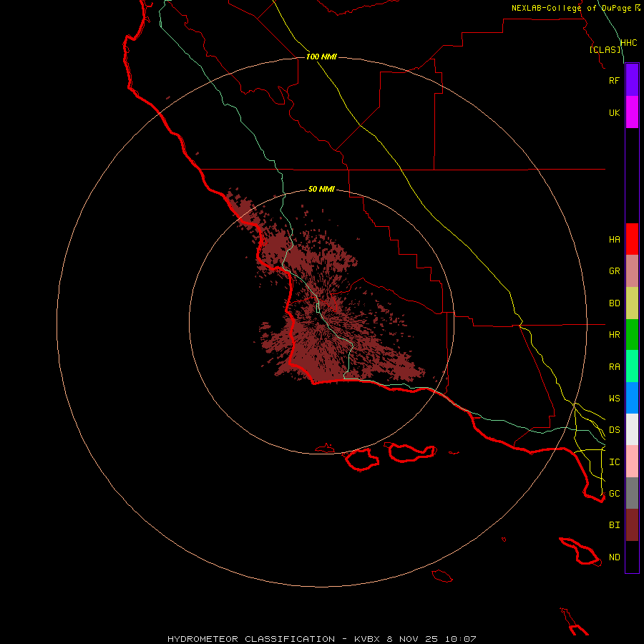This screenshot has height=644, width=644.
Task: Click the "UK" legend label
Action: click(x=614, y=112)
